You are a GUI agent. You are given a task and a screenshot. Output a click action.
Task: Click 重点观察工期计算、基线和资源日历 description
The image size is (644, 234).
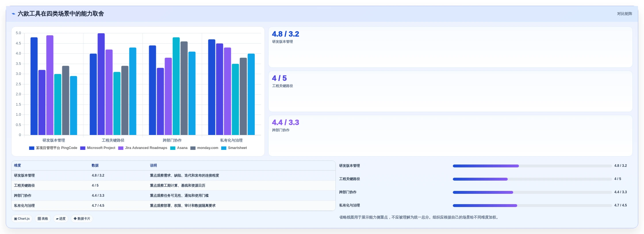click(x=177, y=186)
